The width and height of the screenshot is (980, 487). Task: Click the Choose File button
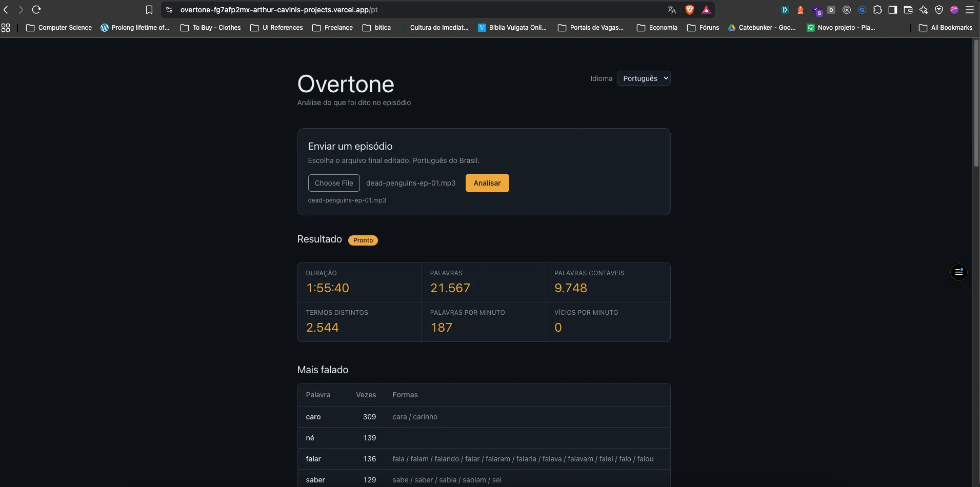click(x=334, y=183)
